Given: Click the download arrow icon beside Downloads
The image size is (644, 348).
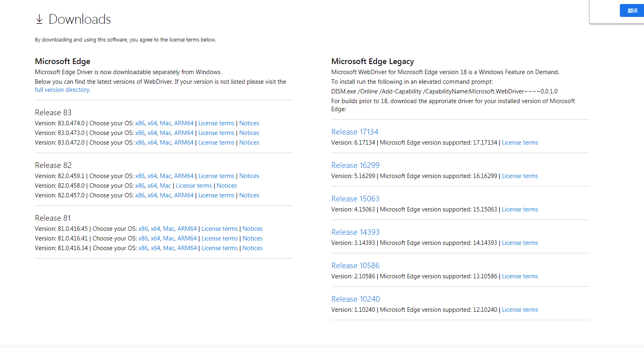Looking at the screenshot, I should click(39, 19).
